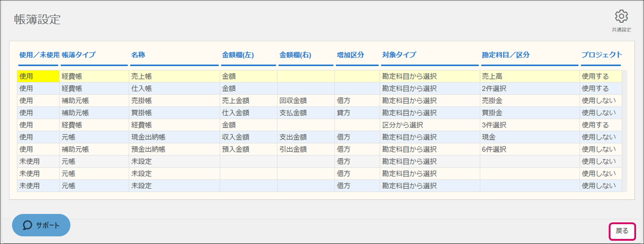Screen dimensions: 644x244
Task: Select the 売上帳 name cell
Action: 174,76
